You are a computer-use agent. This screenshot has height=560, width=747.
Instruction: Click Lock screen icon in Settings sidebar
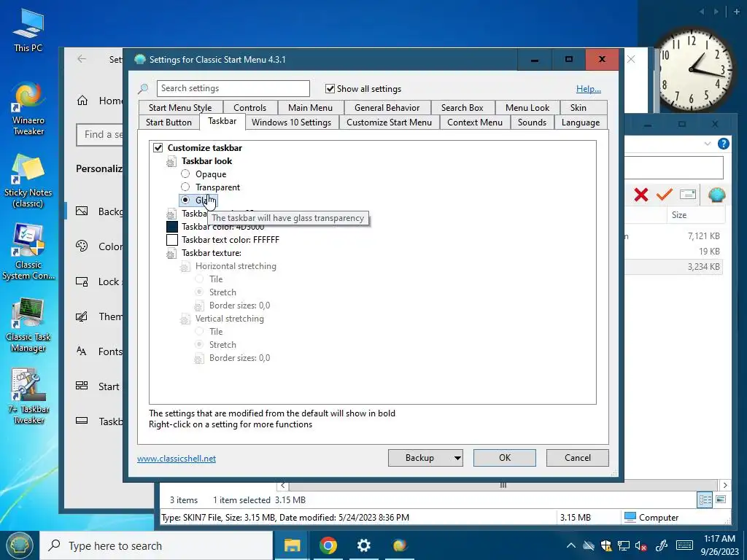click(82, 281)
